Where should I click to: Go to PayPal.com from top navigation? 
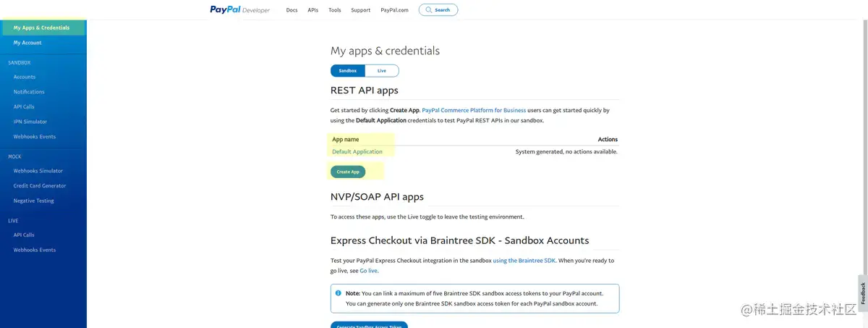tap(395, 10)
